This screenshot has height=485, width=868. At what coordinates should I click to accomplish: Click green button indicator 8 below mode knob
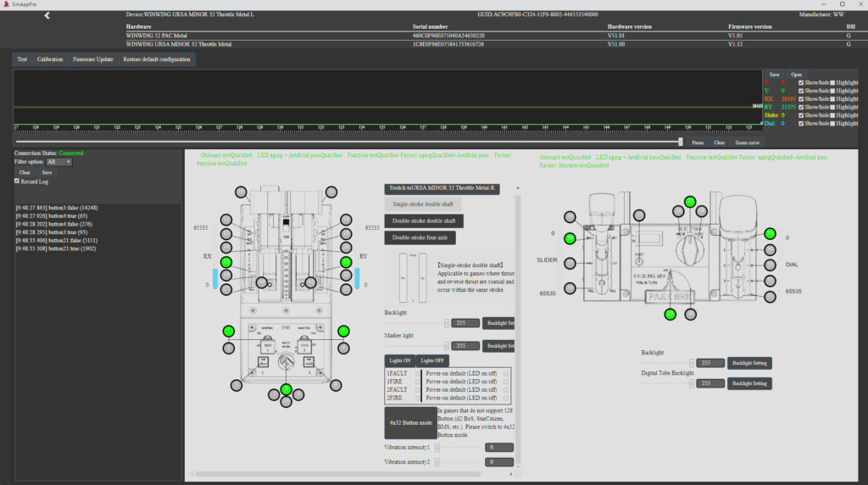tap(287, 390)
